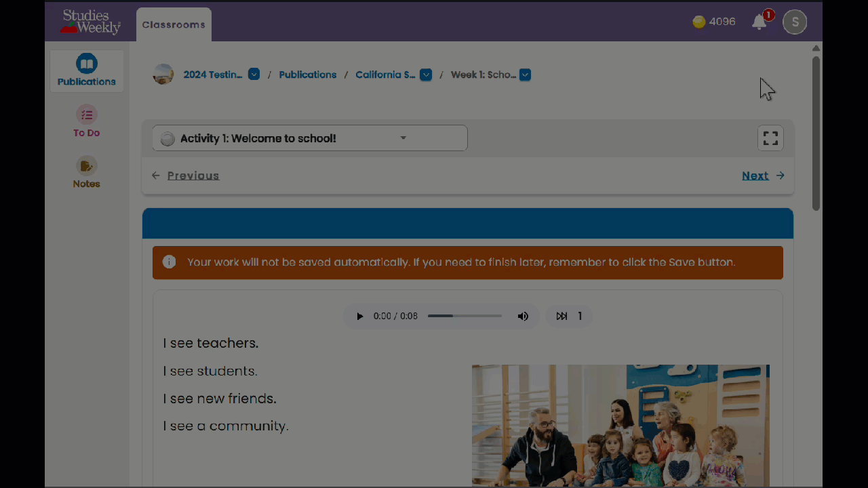Enter fullscreen mode for the activity
The height and width of the screenshot is (488, 868).
tap(770, 138)
